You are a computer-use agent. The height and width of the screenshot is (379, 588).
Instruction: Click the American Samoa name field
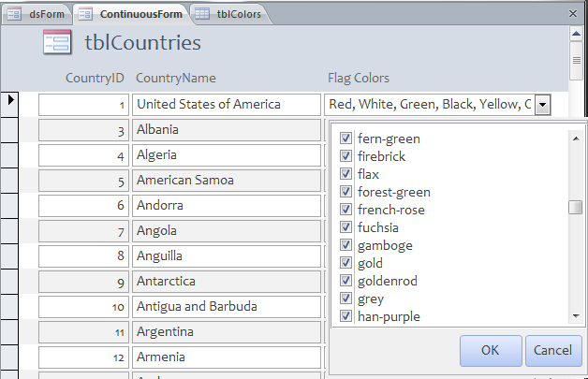pos(227,181)
